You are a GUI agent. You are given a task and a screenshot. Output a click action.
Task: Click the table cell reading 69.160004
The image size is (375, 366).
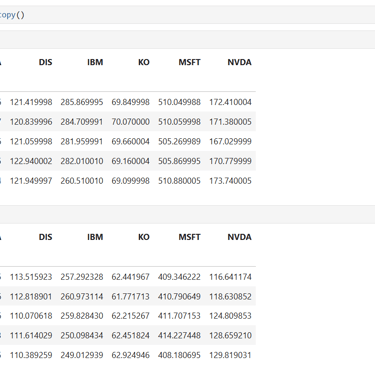[x=130, y=161]
